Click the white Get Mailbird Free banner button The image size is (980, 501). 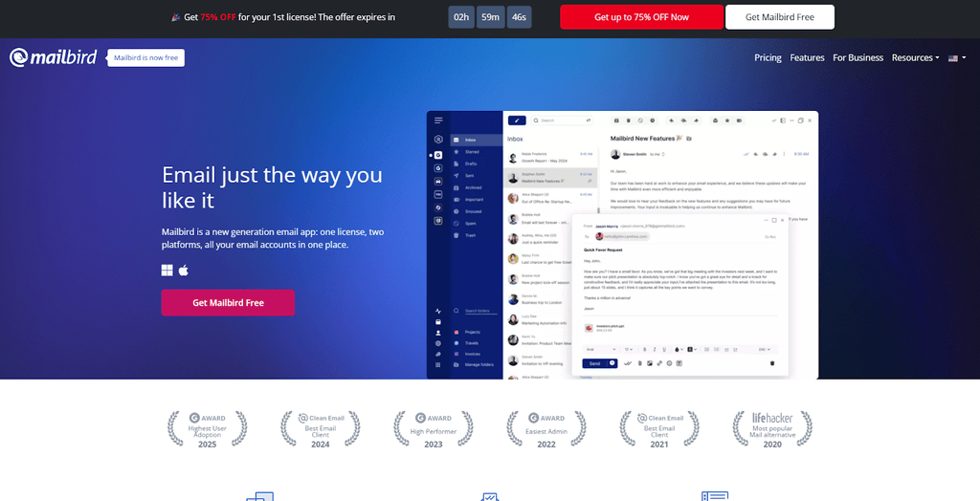779,17
